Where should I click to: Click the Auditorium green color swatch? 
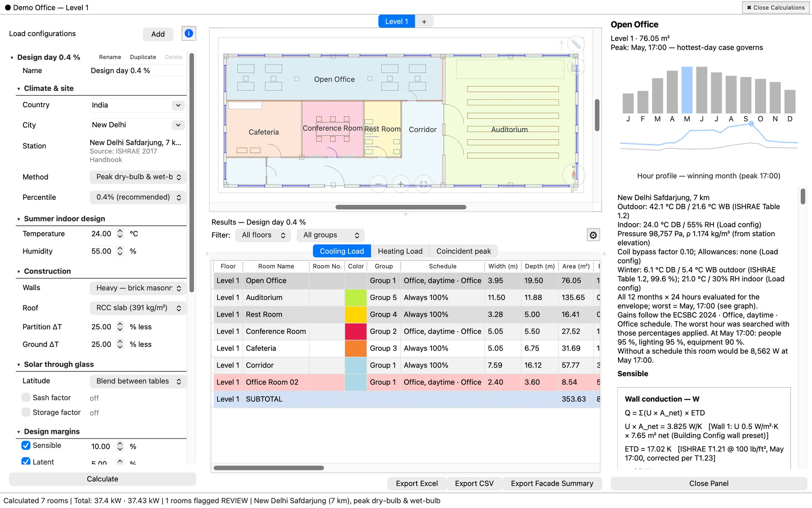tap(356, 298)
